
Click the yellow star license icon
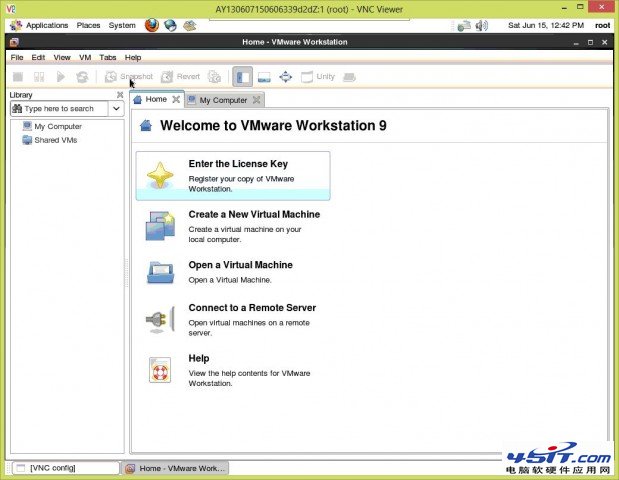pos(160,175)
